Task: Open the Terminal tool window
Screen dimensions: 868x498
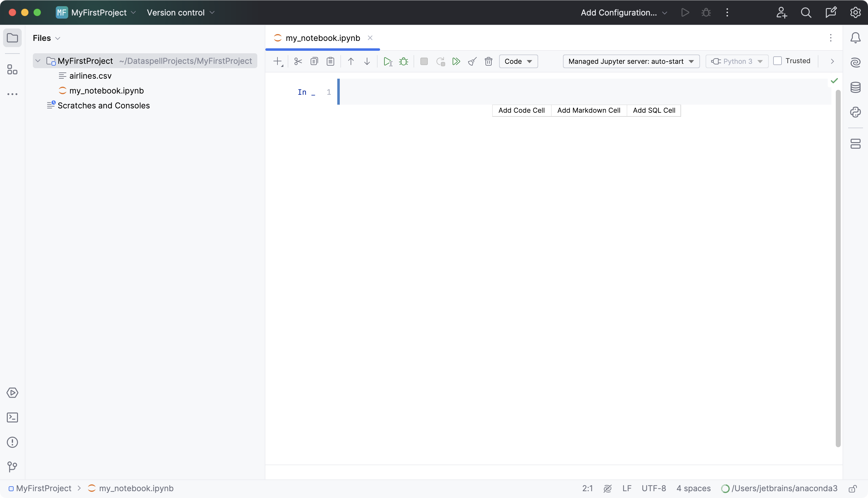Action: [x=12, y=417]
